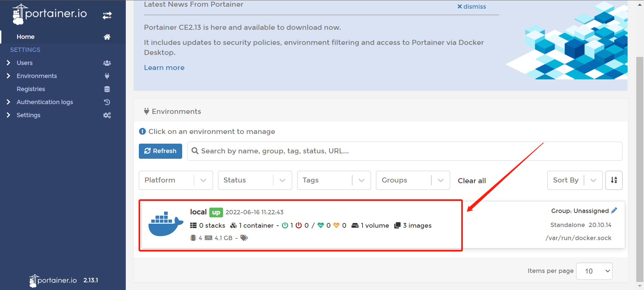Viewport: 644px width, 290px height.
Task: Click the Environments plug icon in sidebar
Action: click(107, 76)
